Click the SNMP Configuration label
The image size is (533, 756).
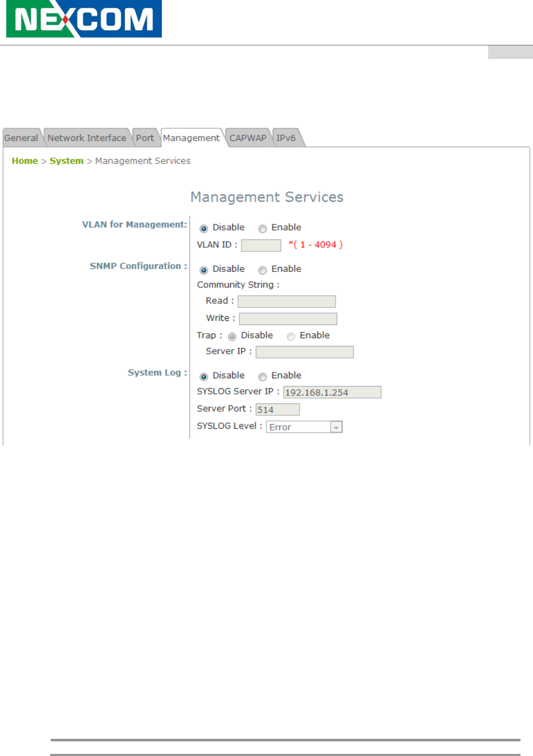(138, 266)
